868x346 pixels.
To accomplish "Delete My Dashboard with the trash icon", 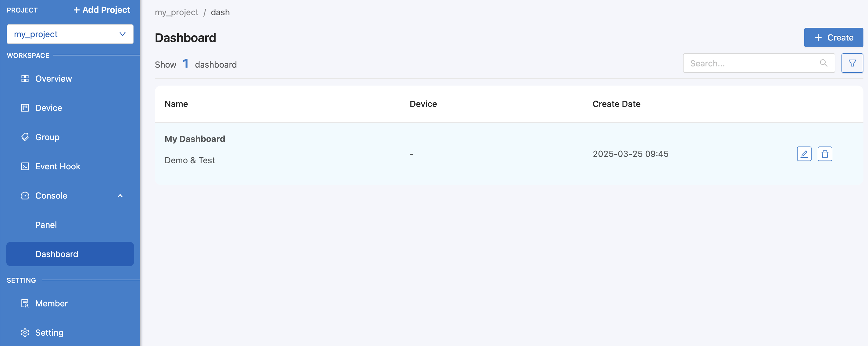I will coord(825,154).
